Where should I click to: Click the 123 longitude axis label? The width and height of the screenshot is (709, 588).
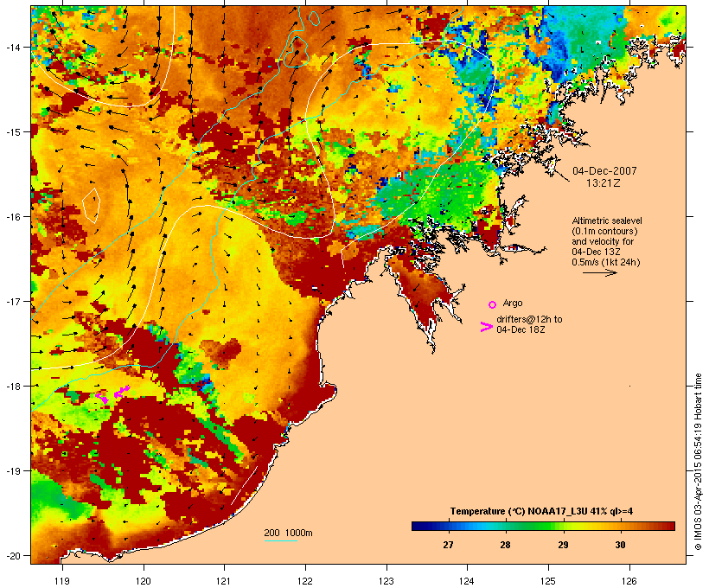[x=386, y=581]
